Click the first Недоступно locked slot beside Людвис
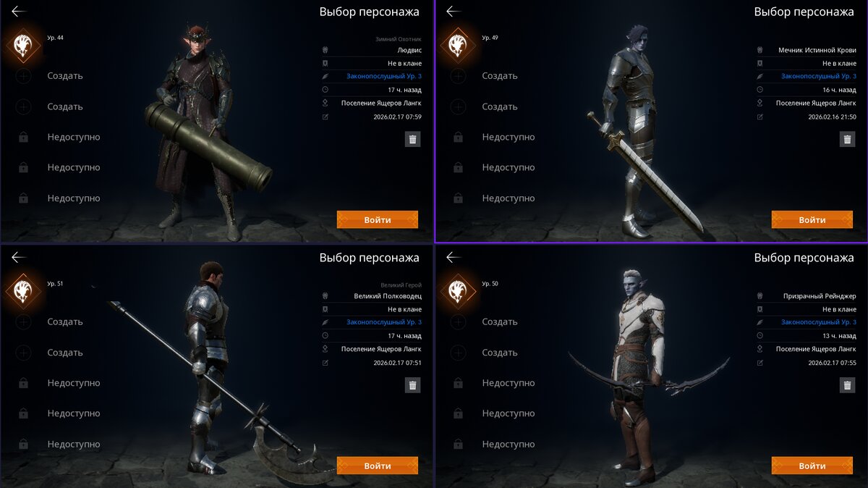868x488 pixels. pyautogui.click(x=74, y=137)
